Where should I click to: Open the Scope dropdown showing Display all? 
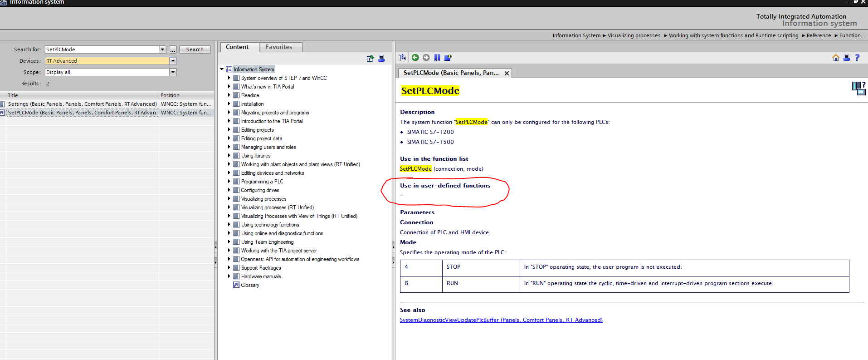173,72
